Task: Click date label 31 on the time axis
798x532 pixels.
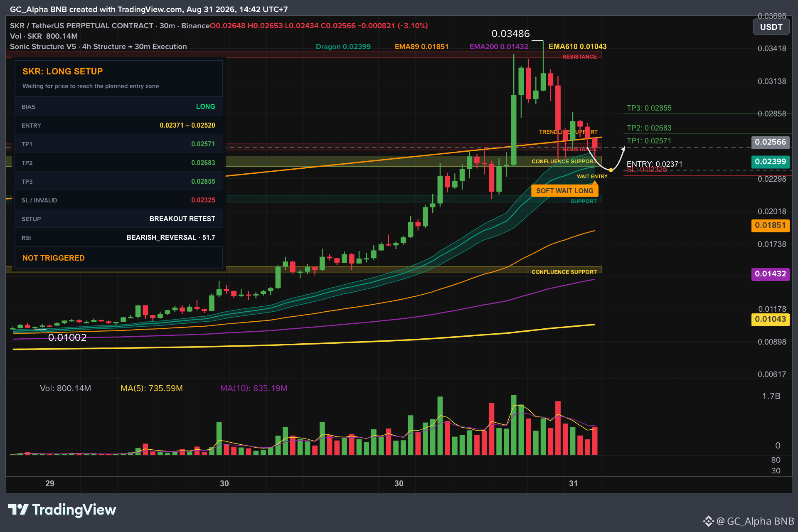Action: pyautogui.click(x=574, y=483)
